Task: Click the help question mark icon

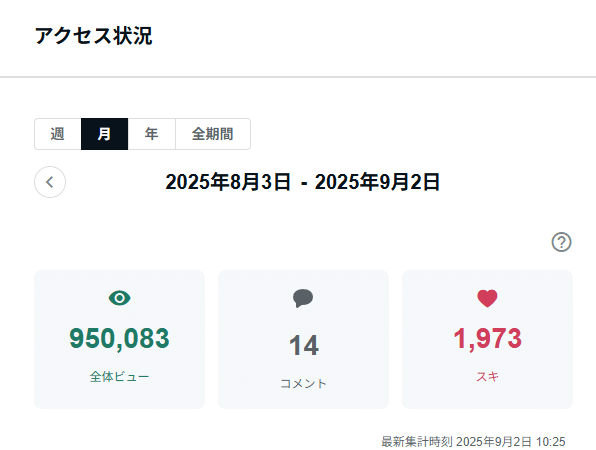Action: point(561,242)
